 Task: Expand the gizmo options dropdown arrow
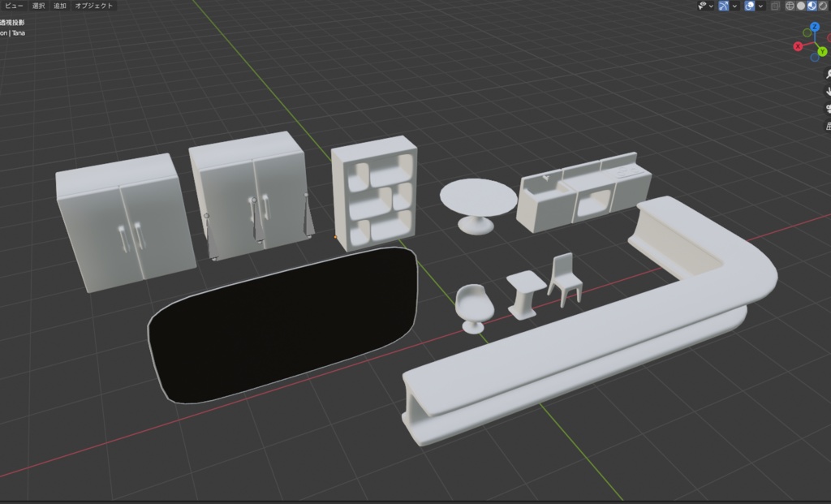click(x=734, y=6)
